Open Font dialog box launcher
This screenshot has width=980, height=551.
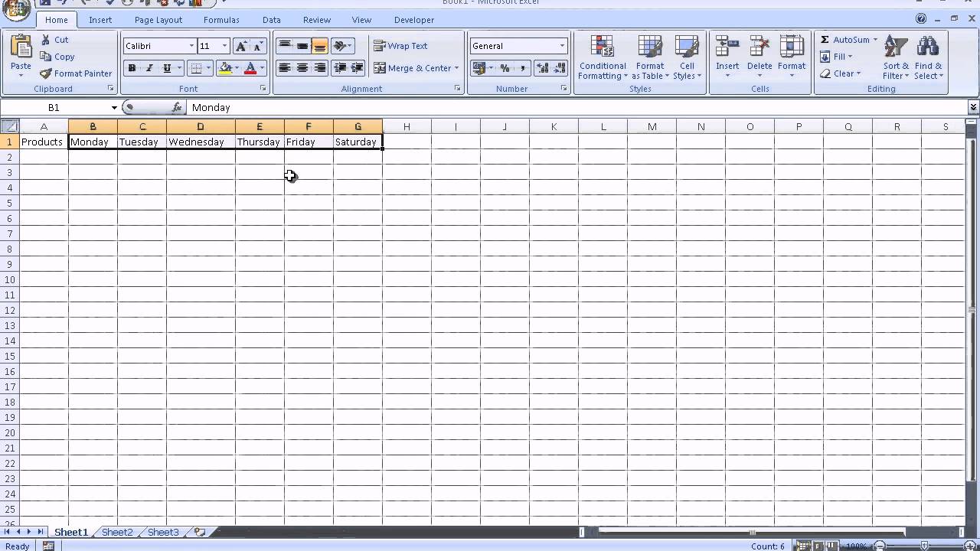pyautogui.click(x=263, y=89)
